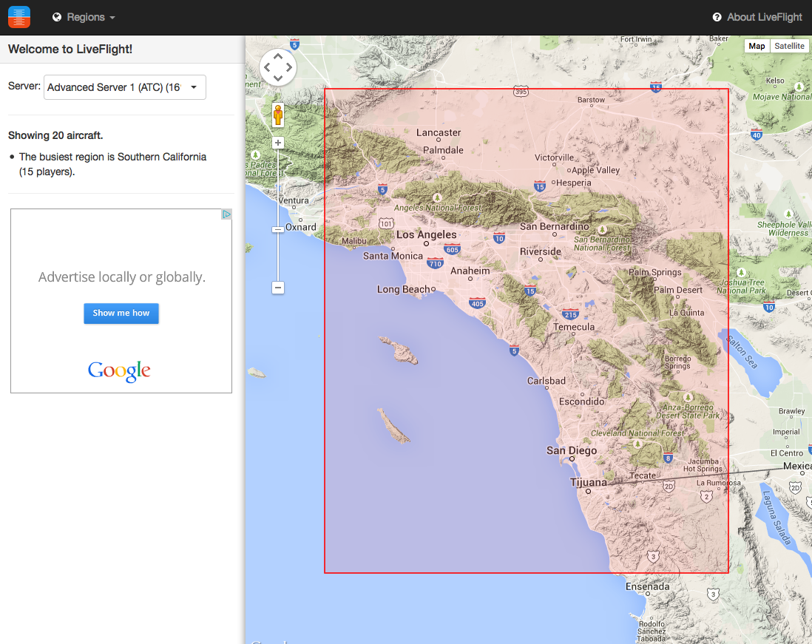Viewport: 812px width, 644px height.
Task: Click the Interstate 605 shield on map
Action: tap(452, 249)
